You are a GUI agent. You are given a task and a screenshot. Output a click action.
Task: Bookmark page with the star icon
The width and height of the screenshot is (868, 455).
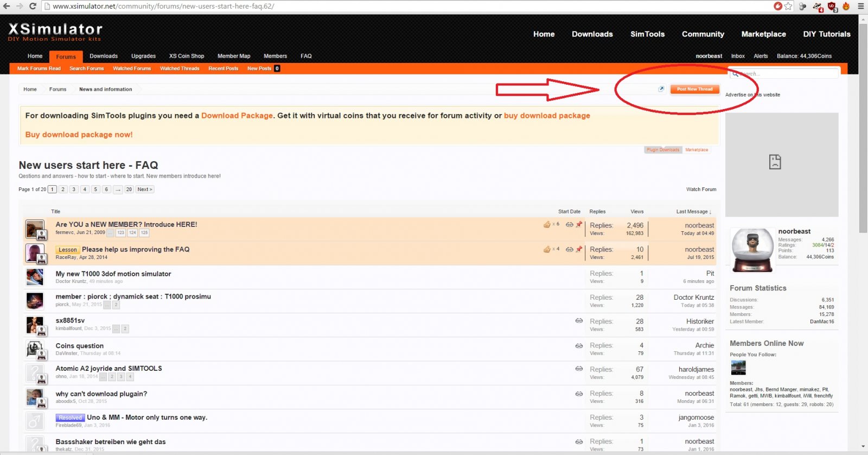tap(788, 6)
